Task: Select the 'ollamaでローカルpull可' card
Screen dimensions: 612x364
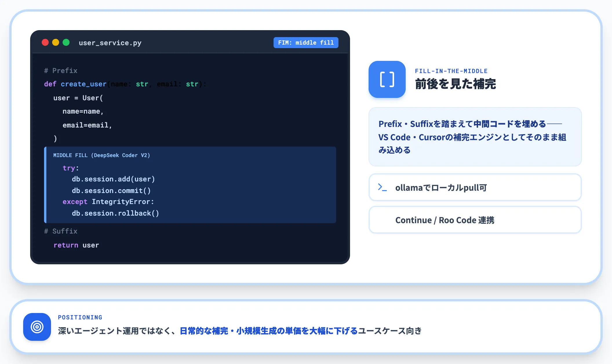Action: click(475, 188)
